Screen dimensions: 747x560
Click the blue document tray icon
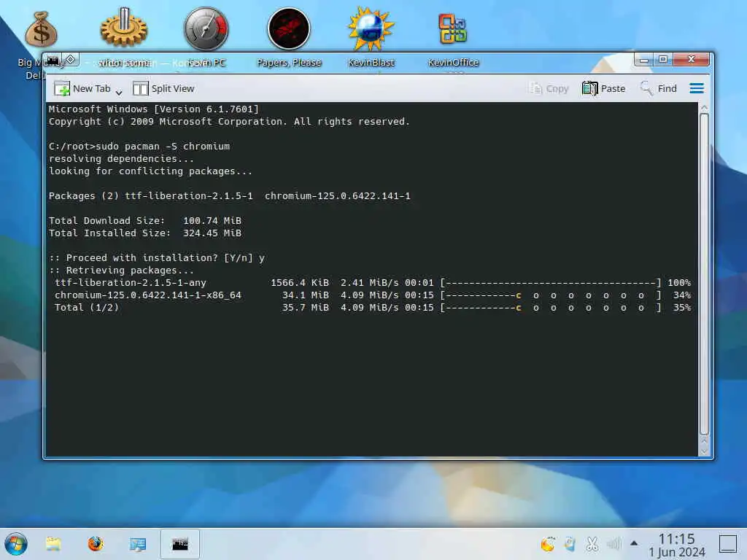click(570, 543)
